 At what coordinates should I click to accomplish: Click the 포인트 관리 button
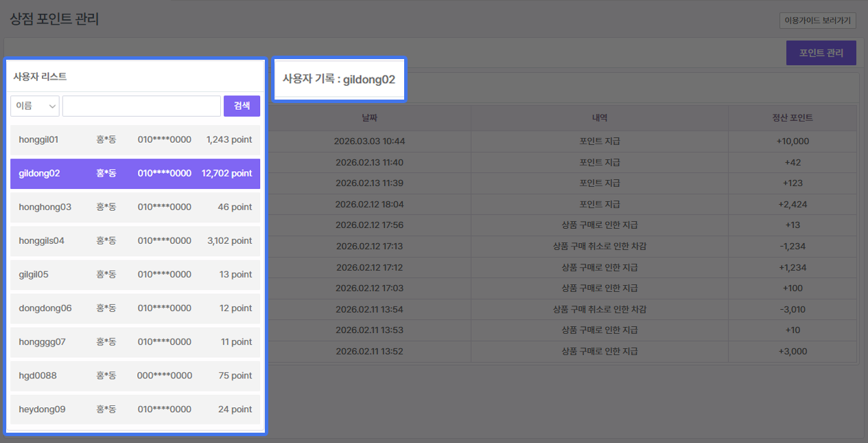coord(821,53)
